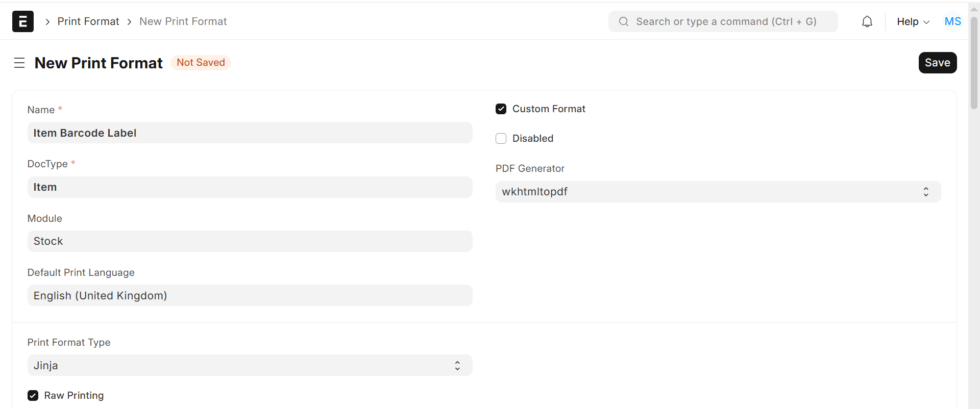Open the Help dropdown menu
The height and width of the screenshot is (409, 980).
(913, 21)
